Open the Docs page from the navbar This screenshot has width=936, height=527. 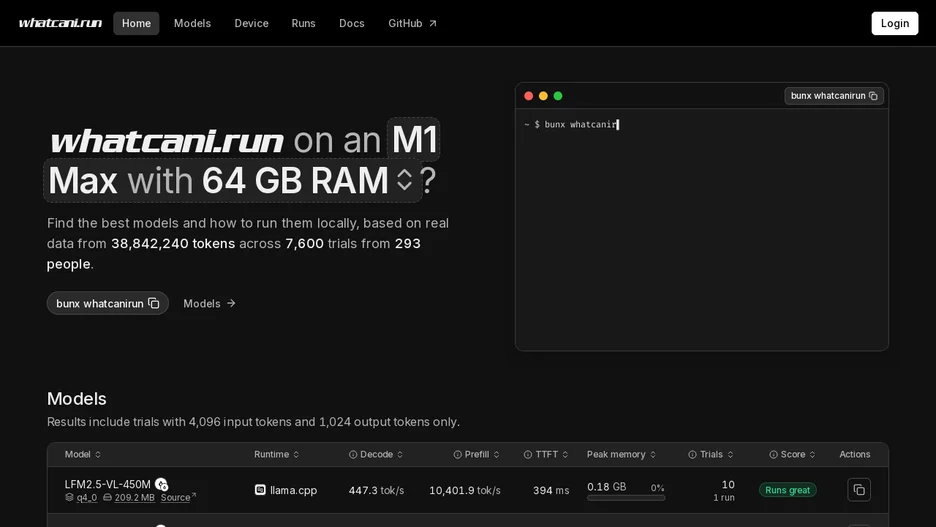[x=352, y=23]
